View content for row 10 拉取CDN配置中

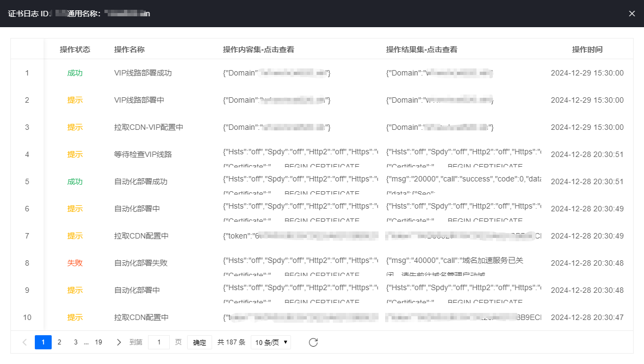click(300, 317)
